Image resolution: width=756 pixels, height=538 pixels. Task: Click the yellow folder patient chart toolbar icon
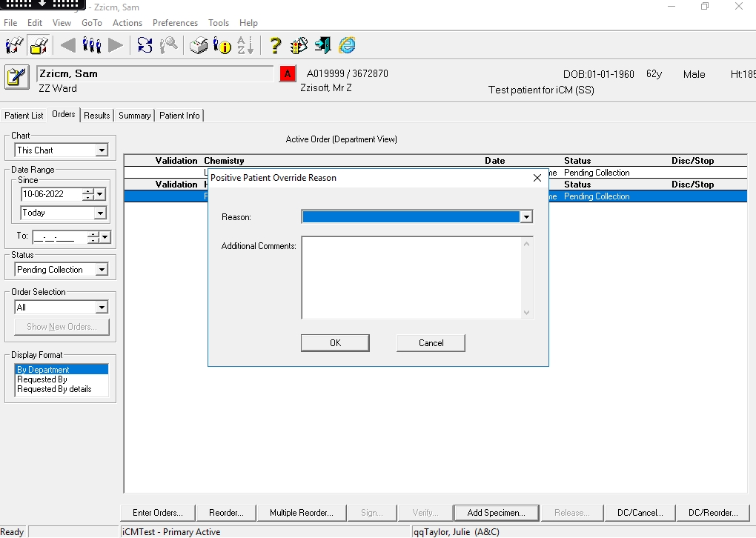click(x=39, y=45)
